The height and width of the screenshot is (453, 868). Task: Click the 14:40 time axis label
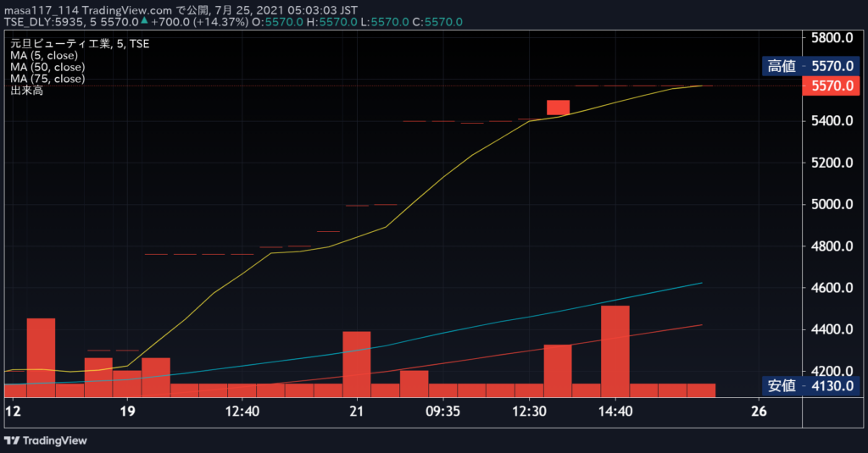click(615, 411)
